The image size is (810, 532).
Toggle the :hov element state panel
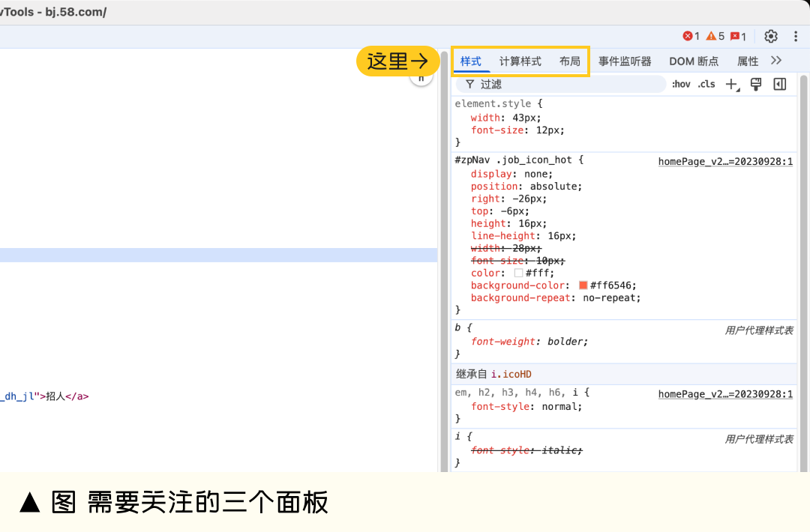[681, 85]
